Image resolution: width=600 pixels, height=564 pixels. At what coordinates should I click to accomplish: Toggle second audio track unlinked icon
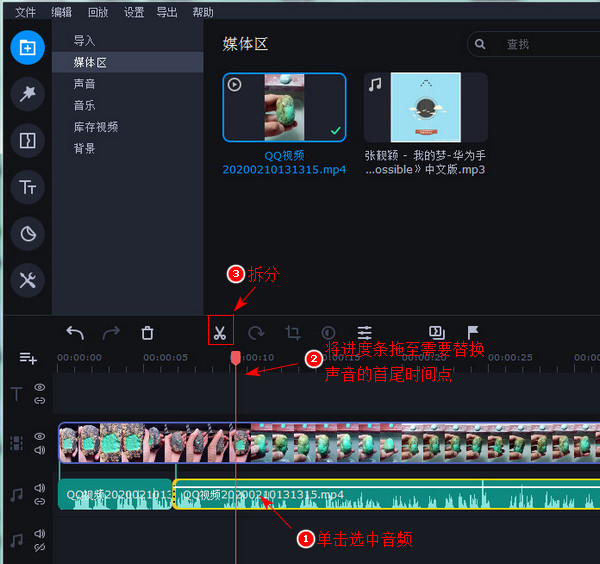point(40,548)
